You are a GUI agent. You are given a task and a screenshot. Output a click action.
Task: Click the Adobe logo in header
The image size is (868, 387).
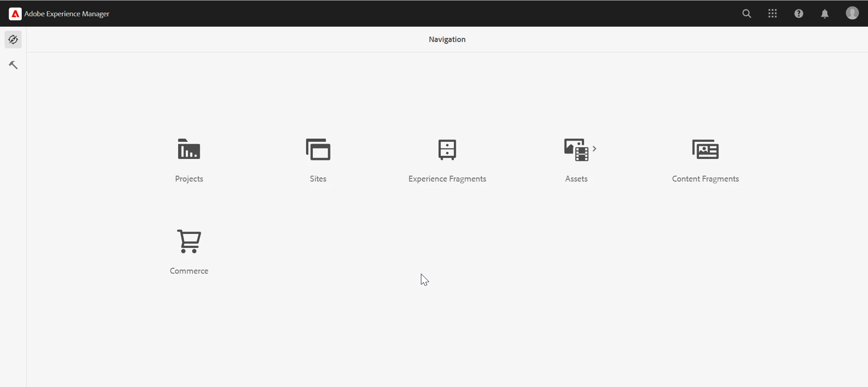coord(15,14)
